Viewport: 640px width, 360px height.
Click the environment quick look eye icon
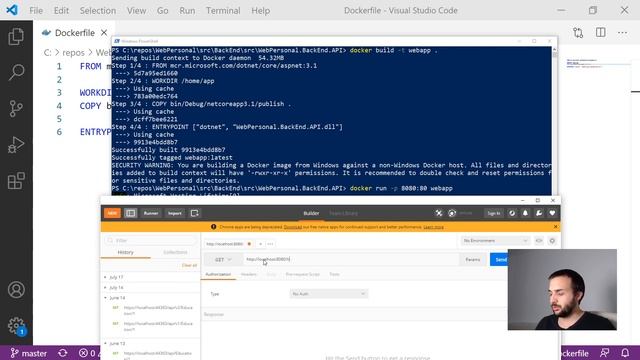pos(539,241)
